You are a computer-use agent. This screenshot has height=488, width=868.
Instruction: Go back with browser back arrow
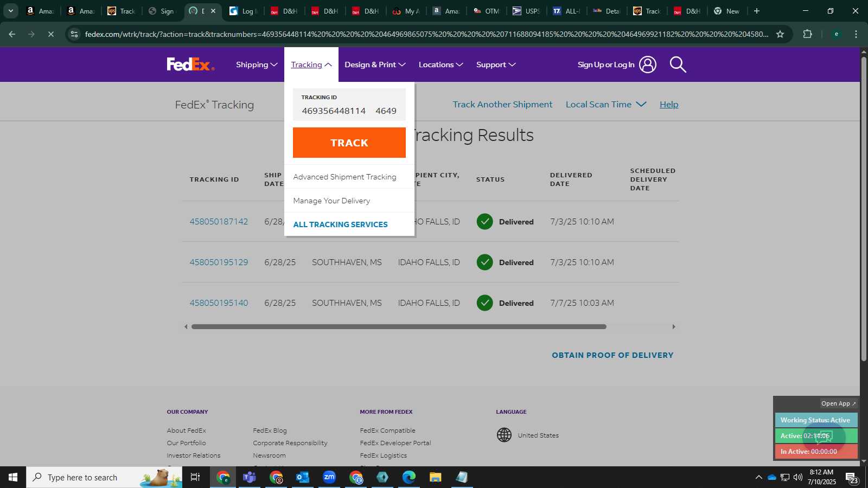[12, 34]
